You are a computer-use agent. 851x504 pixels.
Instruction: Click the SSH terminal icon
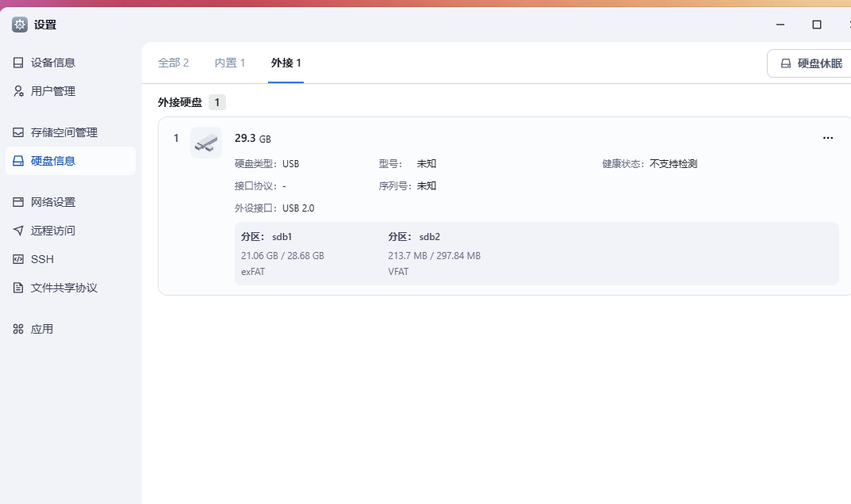coord(18,259)
